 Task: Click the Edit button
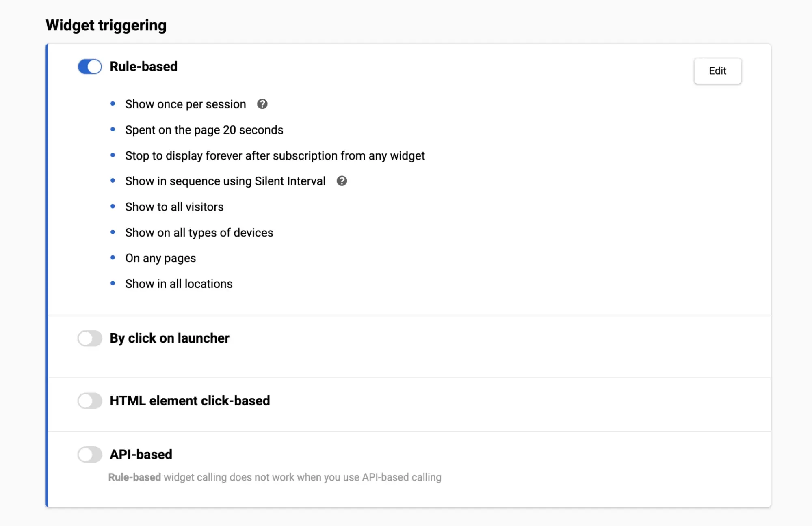pos(717,71)
